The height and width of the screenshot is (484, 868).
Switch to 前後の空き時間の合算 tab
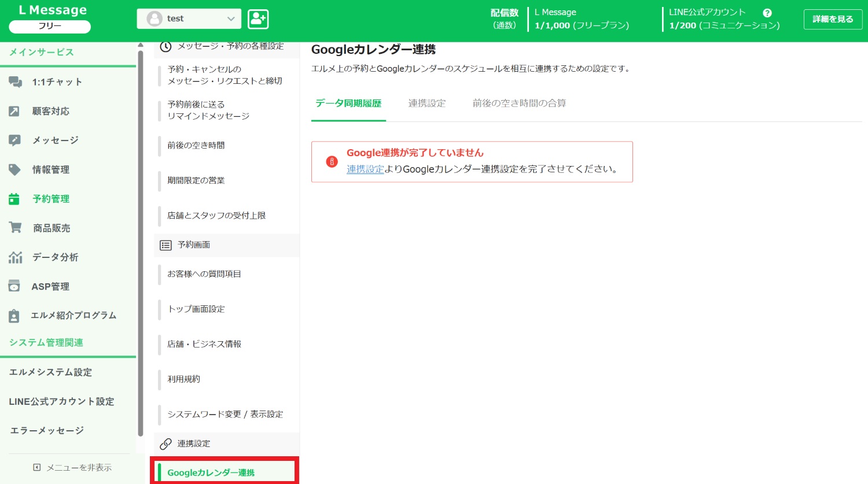(519, 104)
